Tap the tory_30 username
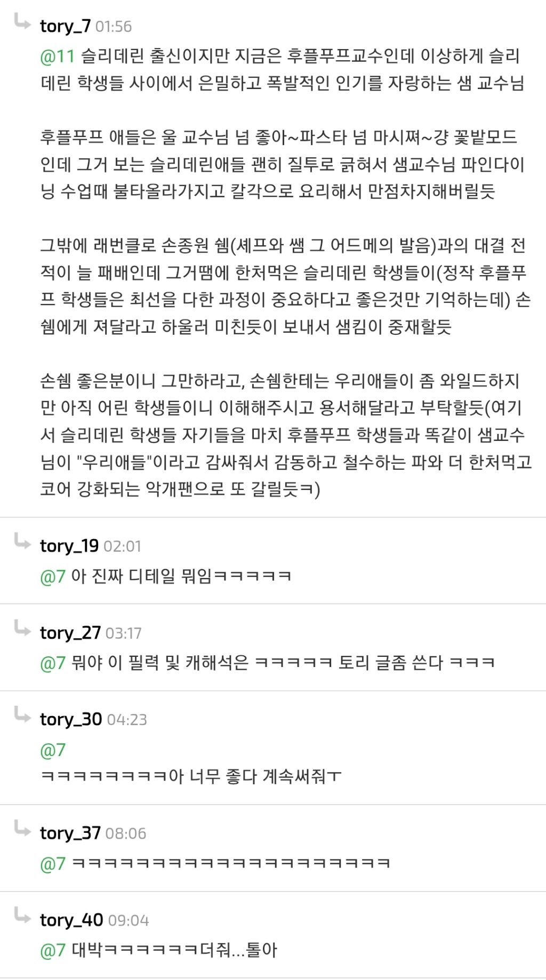Screen dimensions: 546x980 pyautogui.click(x=71, y=719)
